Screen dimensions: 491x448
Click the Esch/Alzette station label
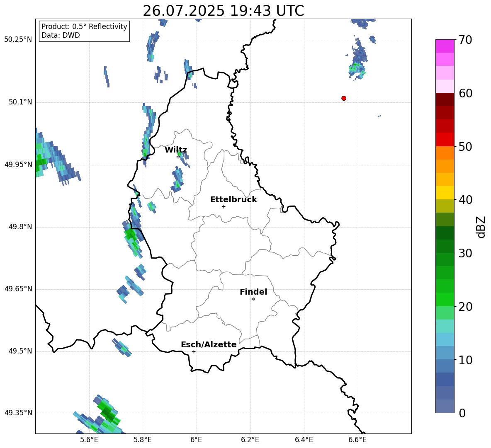click(209, 344)
